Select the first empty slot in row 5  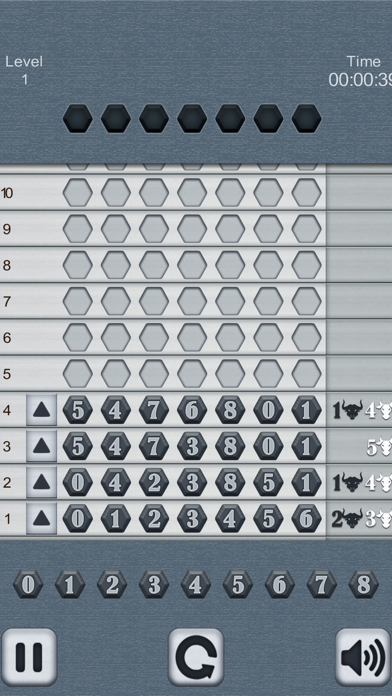point(78,374)
